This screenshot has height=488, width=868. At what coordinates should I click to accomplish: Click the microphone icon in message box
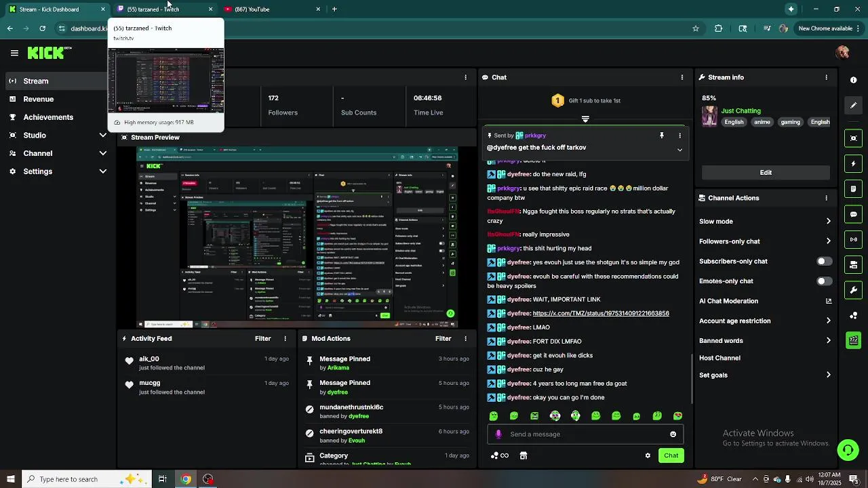coord(498,434)
